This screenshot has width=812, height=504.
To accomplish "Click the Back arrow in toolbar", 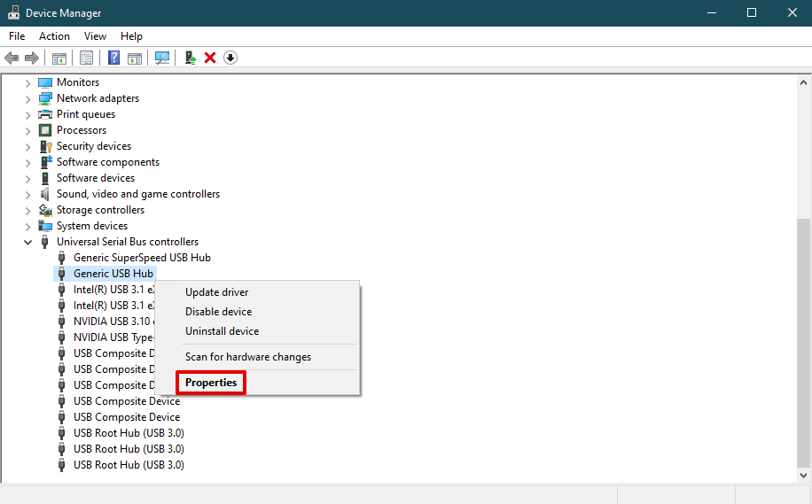I will click(x=12, y=58).
